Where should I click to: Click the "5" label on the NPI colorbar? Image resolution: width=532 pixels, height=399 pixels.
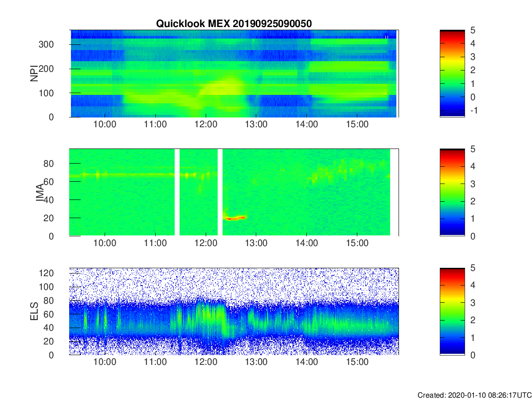click(472, 30)
